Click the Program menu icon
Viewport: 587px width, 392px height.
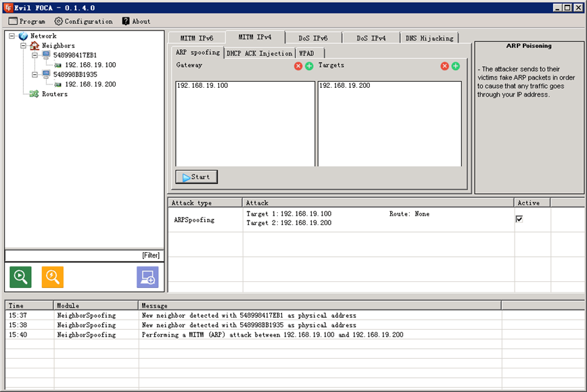(13, 22)
